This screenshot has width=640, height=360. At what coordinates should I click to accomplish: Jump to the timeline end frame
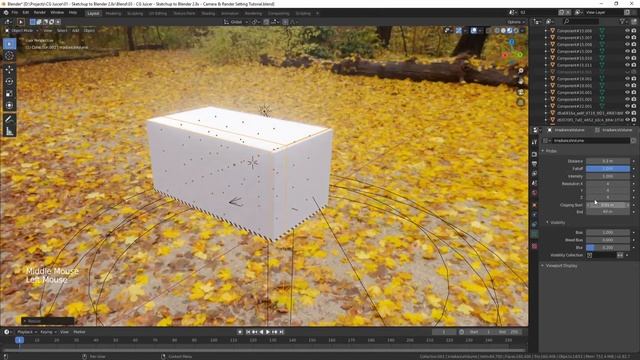(282, 332)
